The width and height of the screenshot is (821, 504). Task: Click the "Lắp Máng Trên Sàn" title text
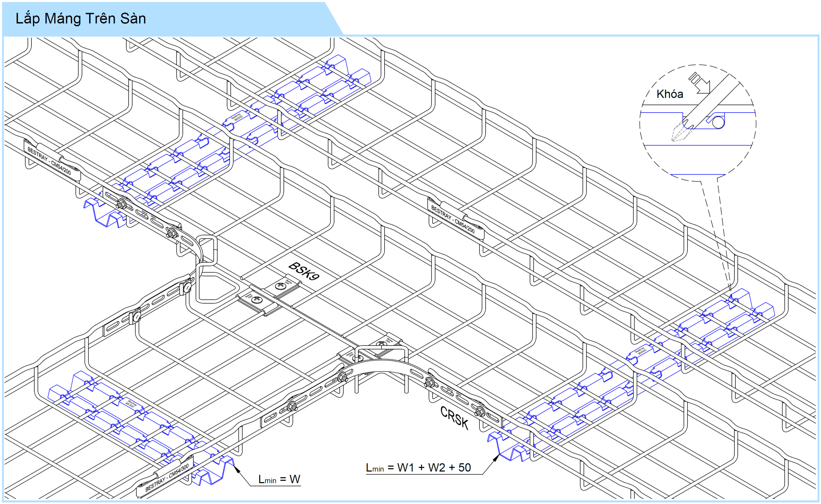(81, 18)
